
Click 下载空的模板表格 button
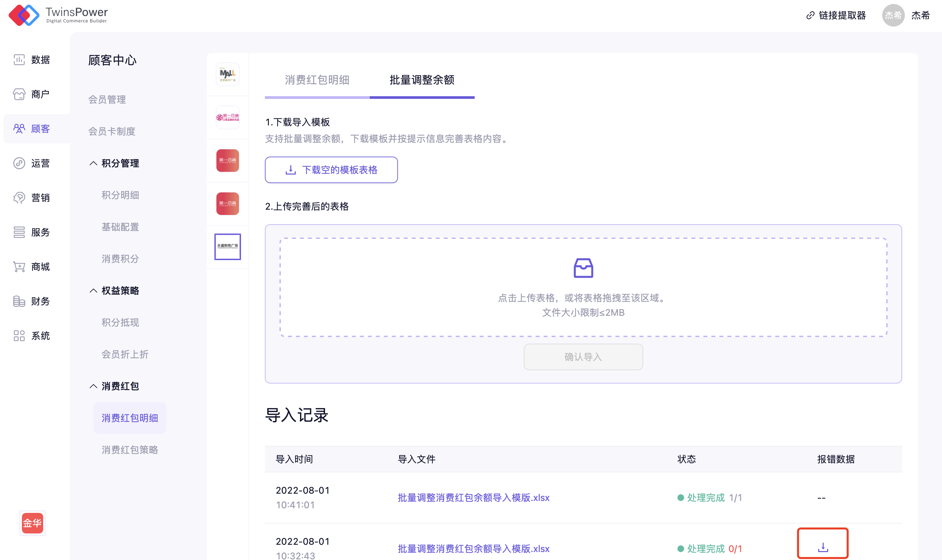pos(331,170)
